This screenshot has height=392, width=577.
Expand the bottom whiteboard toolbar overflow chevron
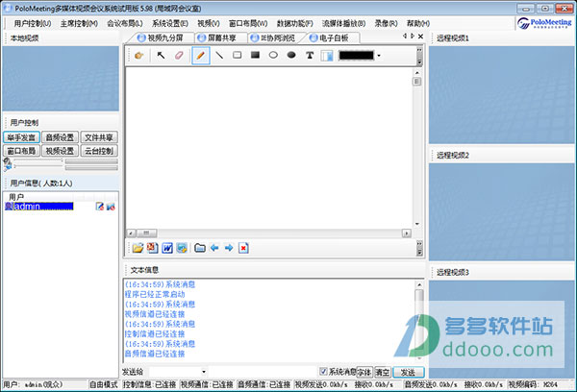(x=419, y=248)
